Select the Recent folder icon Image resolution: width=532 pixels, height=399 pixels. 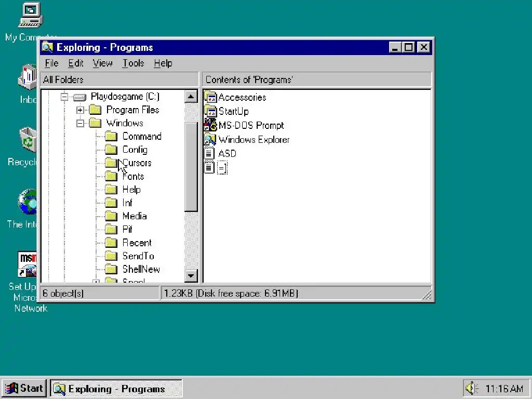pyautogui.click(x=111, y=243)
